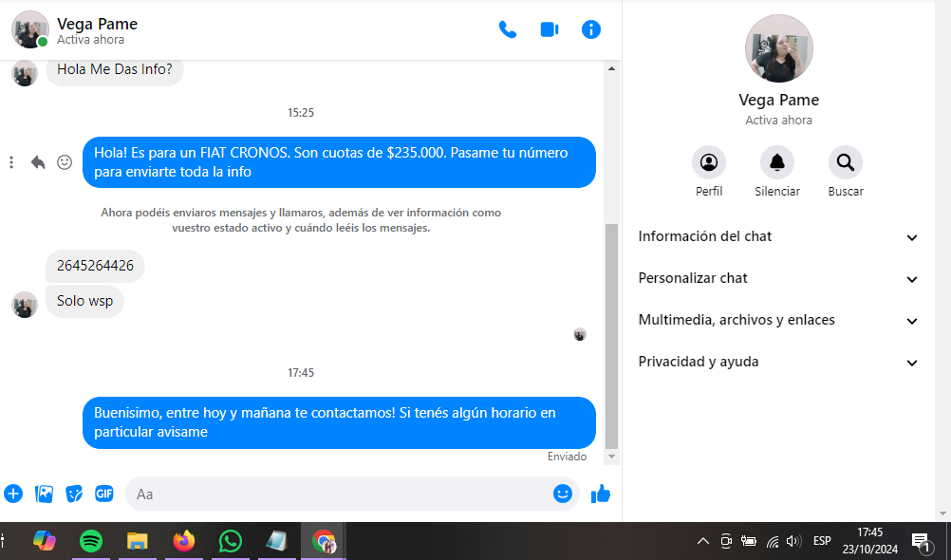This screenshot has width=951, height=560.
Task: Open emoji picker in message box
Action: tap(562, 494)
